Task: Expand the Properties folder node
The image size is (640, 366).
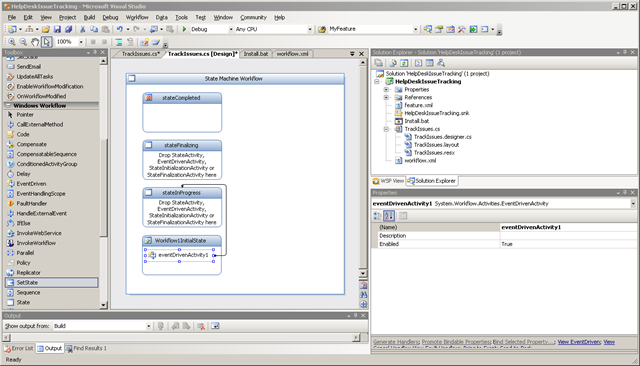Action: pyautogui.click(x=386, y=89)
